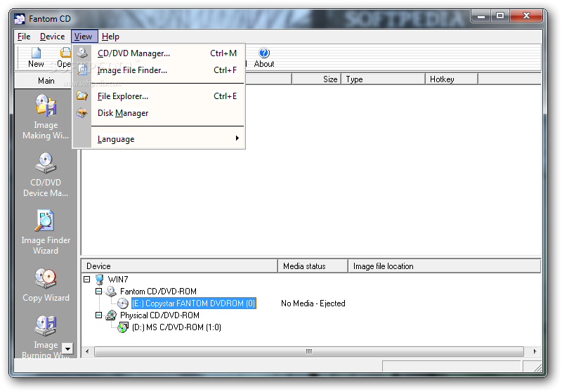Image resolution: width=562 pixels, height=392 pixels.
Task: Collapse the Fantom CD/DVD-ROM node
Action: [98, 292]
